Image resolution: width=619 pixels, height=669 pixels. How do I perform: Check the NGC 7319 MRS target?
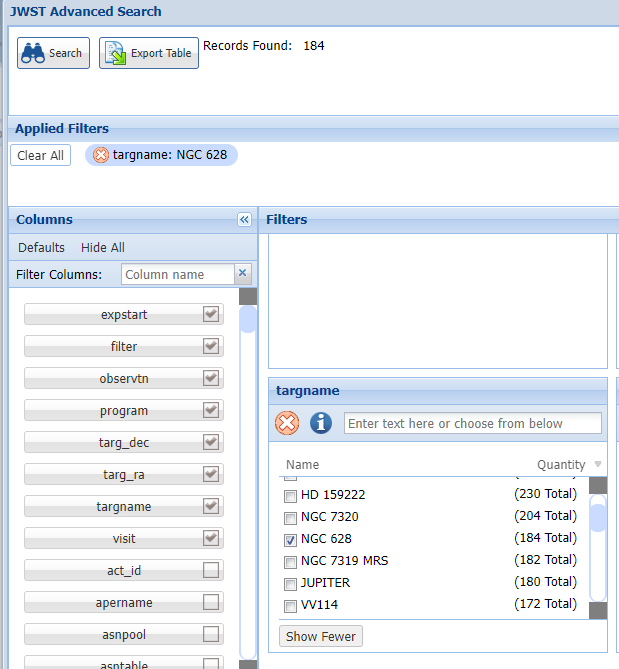click(x=291, y=562)
